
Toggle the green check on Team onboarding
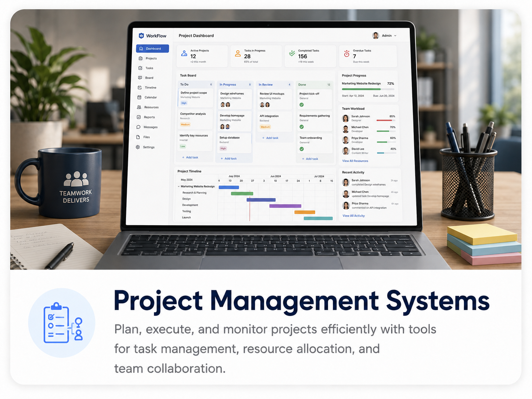[302, 149]
